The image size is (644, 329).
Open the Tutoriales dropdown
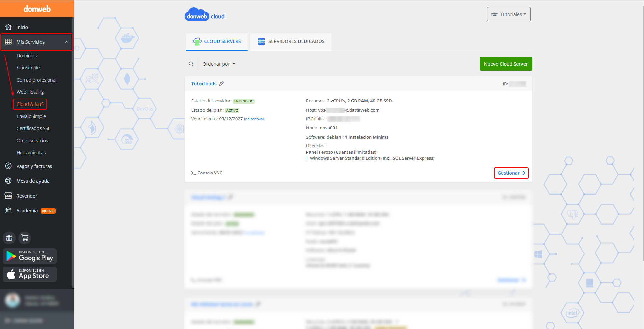pyautogui.click(x=508, y=14)
